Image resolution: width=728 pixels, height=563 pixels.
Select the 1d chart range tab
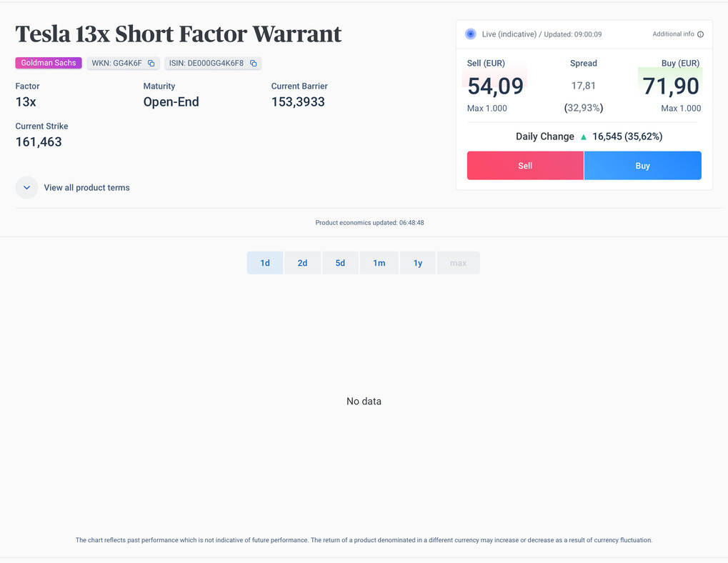tap(265, 263)
